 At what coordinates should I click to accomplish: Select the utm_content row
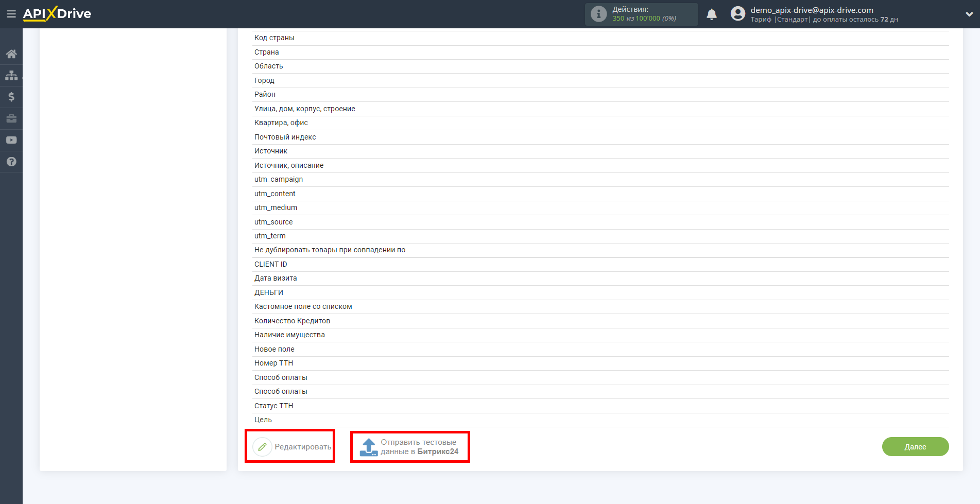point(600,194)
